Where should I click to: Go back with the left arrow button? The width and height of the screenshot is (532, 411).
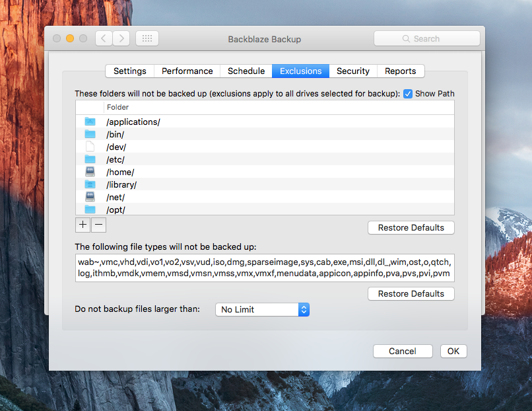104,38
